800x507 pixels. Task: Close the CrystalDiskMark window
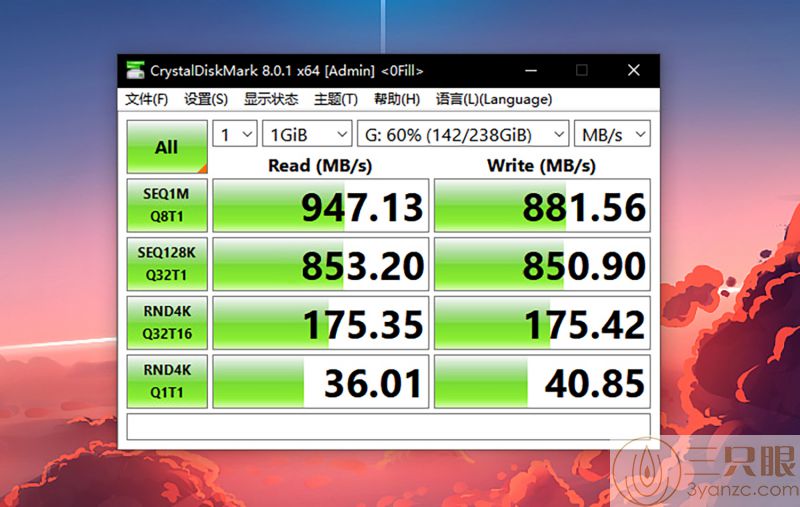coord(634,70)
